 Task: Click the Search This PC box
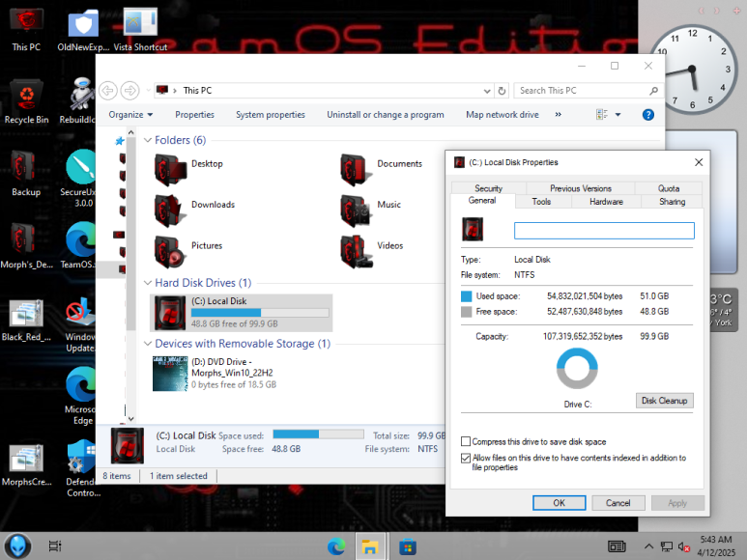tap(588, 91)
